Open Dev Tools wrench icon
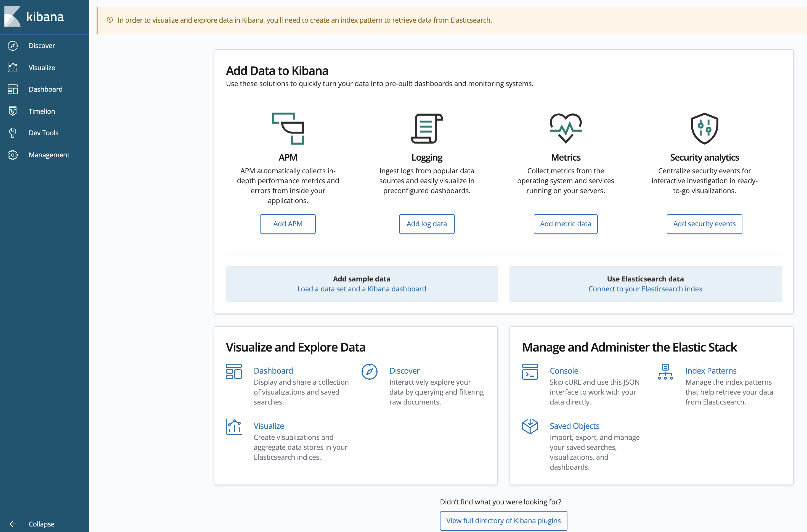Image resolution: width=807 pixels, height=532 pixels. (12, 133)
